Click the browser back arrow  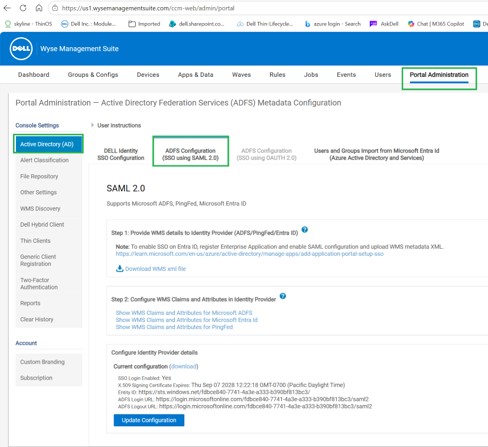pos(7,8)
